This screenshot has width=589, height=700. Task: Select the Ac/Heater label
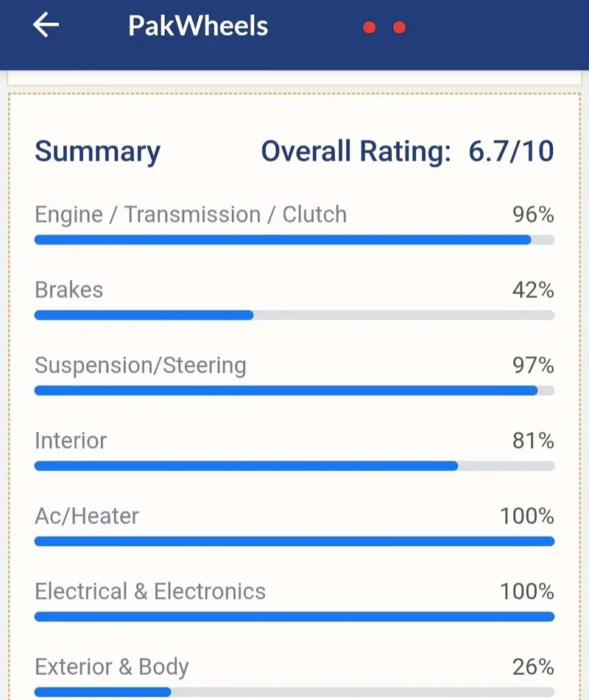point(87,516)
